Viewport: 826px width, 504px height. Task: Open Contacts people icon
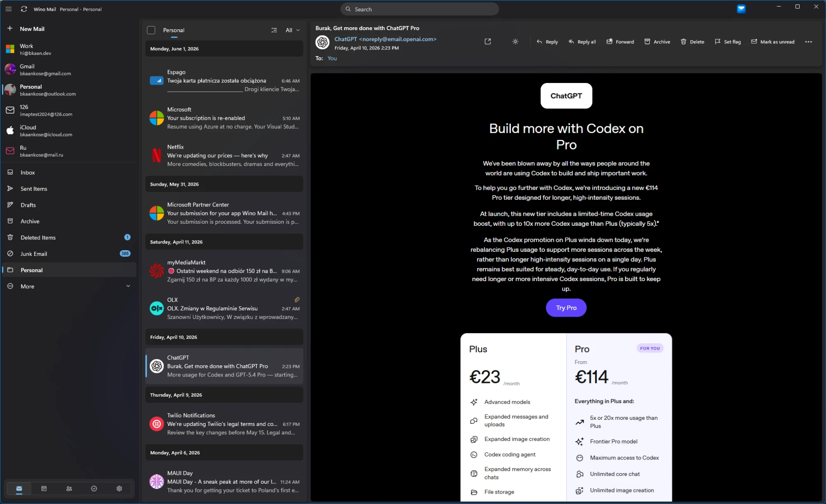click(x=69, y=489)
